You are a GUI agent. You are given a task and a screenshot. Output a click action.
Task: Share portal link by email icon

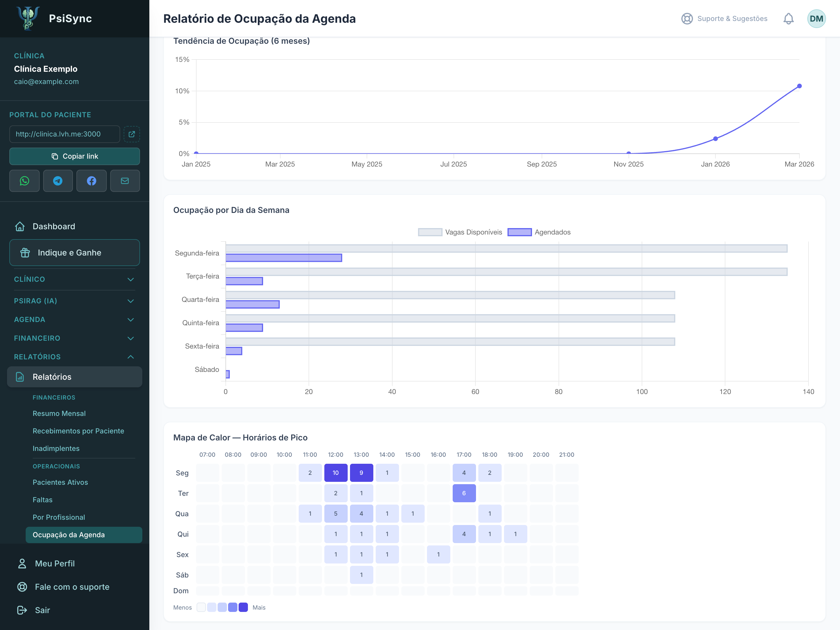click(x=125, y=181)
